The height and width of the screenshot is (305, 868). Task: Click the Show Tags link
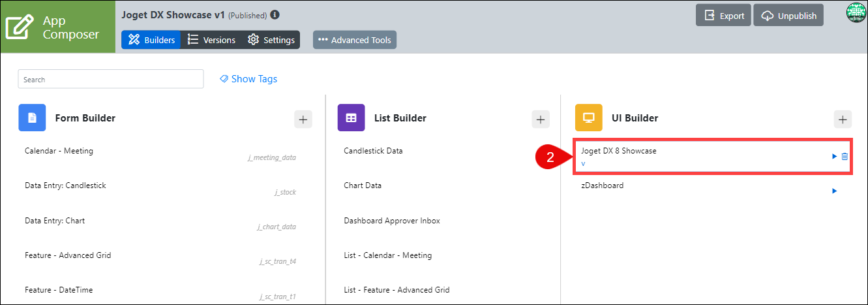coord(248,79)
